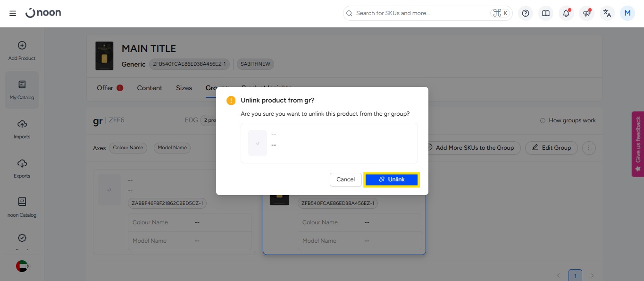Open the notifications bell icon

tap(566, 13)
